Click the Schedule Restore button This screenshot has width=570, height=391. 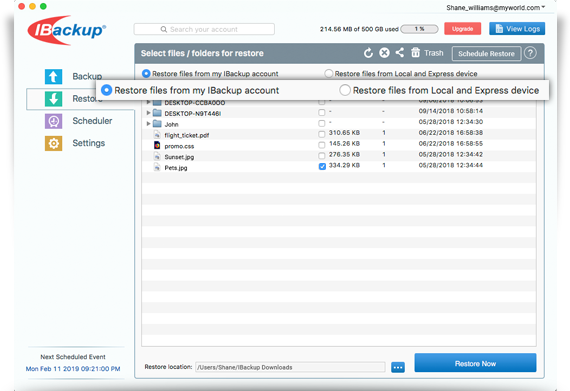point(486,54)
